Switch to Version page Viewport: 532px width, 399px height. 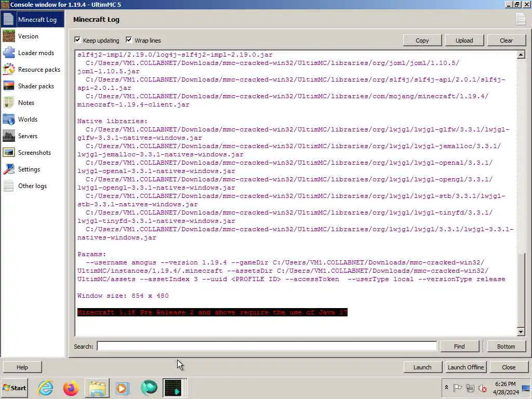tap(33, 36)
